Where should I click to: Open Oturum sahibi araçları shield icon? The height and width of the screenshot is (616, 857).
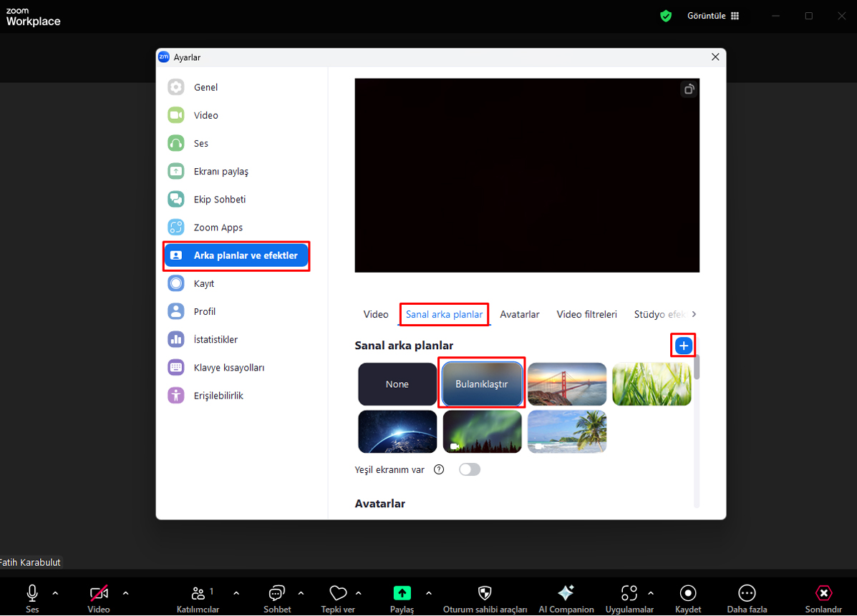tap(485, 593)
